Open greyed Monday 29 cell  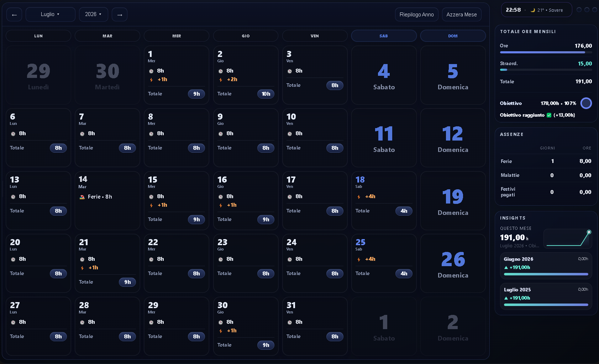(x=38, y=75)
